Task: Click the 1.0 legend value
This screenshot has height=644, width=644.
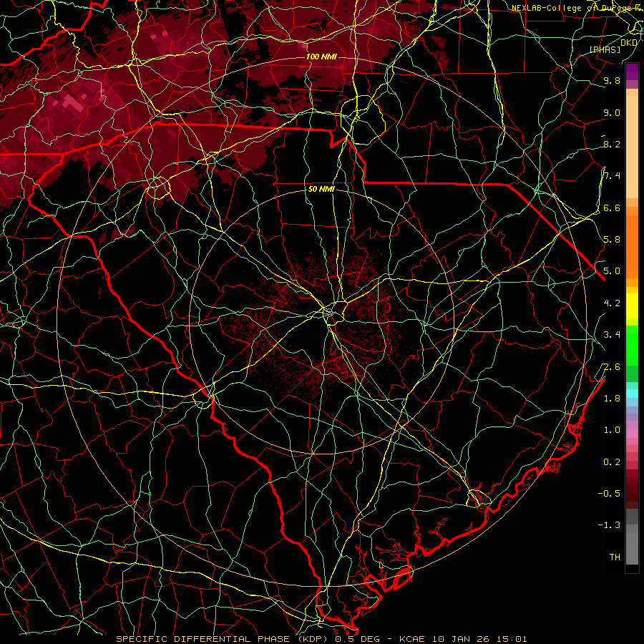Action: (x=612, y=430)
